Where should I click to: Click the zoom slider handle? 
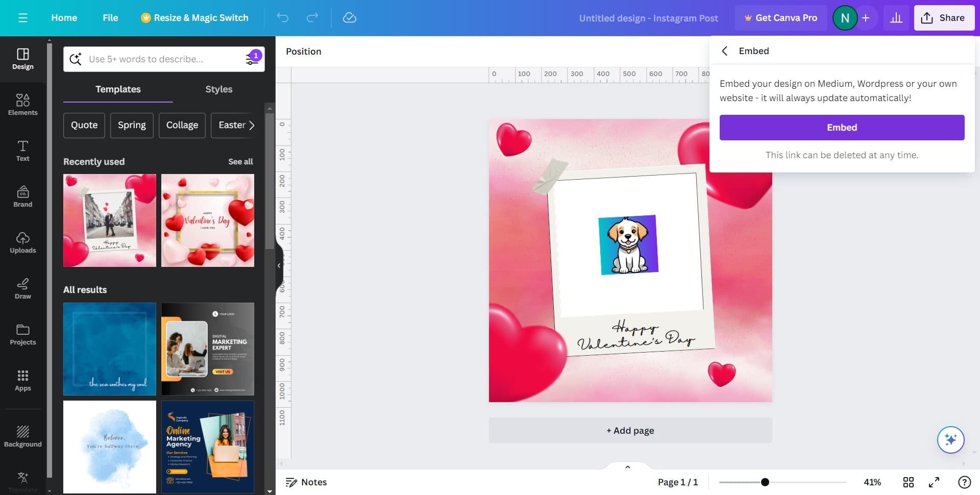(x=765, y=482)
